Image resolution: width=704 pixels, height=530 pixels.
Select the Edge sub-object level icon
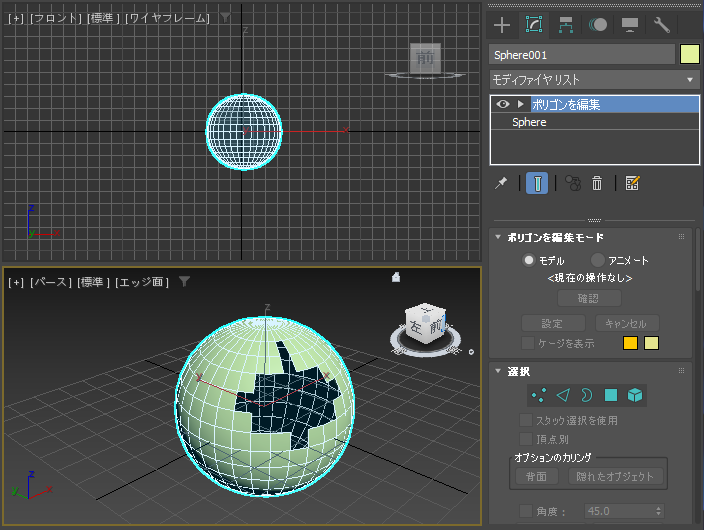click(563, 395)
